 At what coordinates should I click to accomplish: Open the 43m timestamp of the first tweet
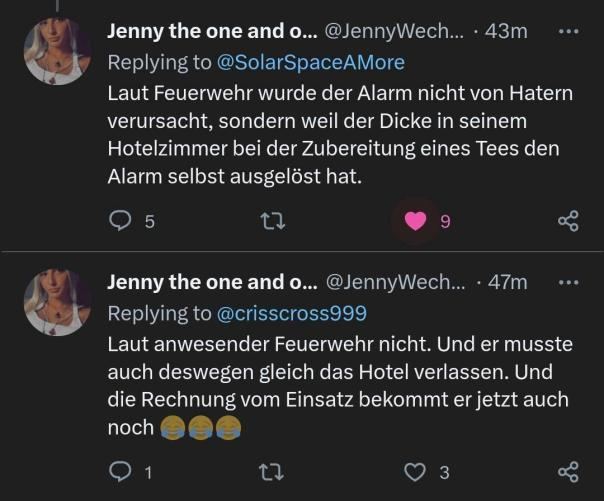[506, 31]
